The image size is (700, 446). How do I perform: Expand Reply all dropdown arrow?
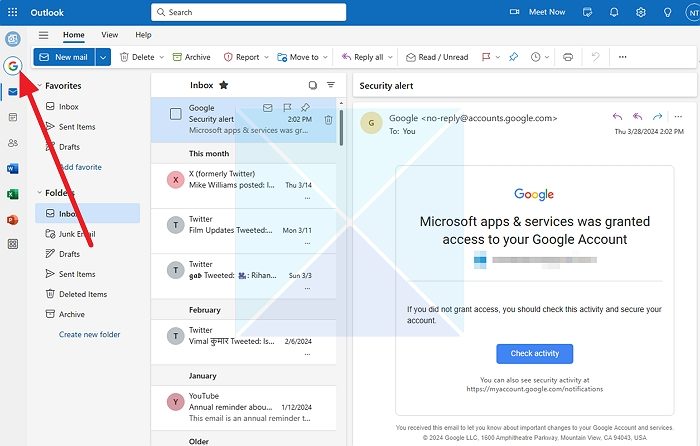[x=390, y=57]
